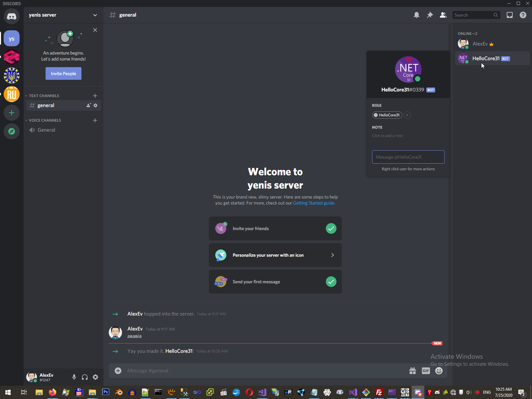Click the Invite People button
Viewport: 532px width, 399px height.
point(64,73)
